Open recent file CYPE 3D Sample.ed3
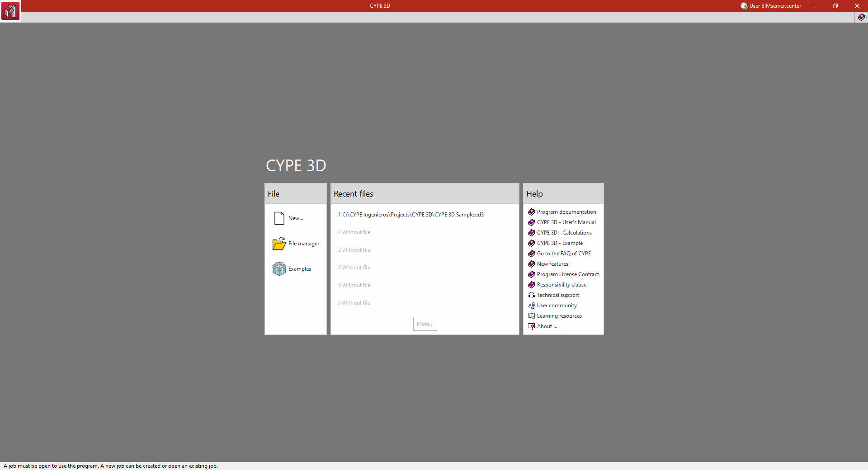This screenshot has width=868, height=470. [411, 215]
